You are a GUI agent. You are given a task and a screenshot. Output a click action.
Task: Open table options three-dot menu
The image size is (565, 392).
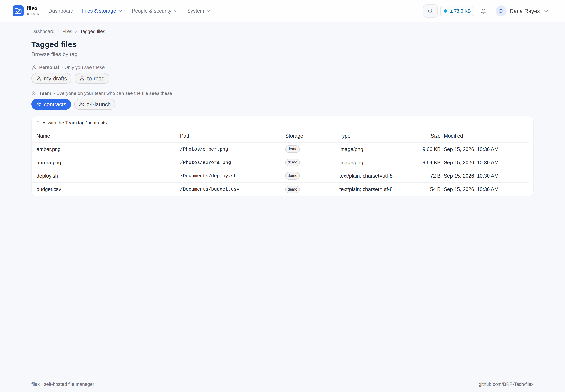519,136
